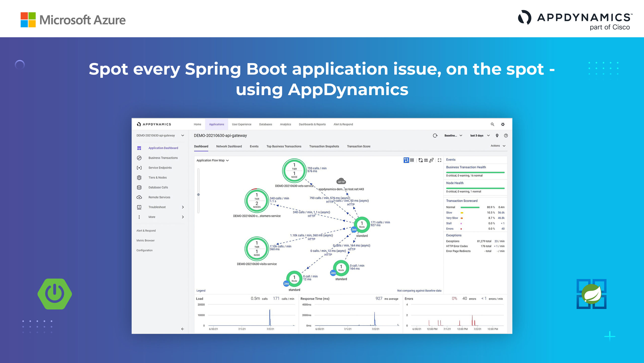This screenshot has width=644, height=363.
Task: Click the Remote Services cloud icon
Action: 139,197
